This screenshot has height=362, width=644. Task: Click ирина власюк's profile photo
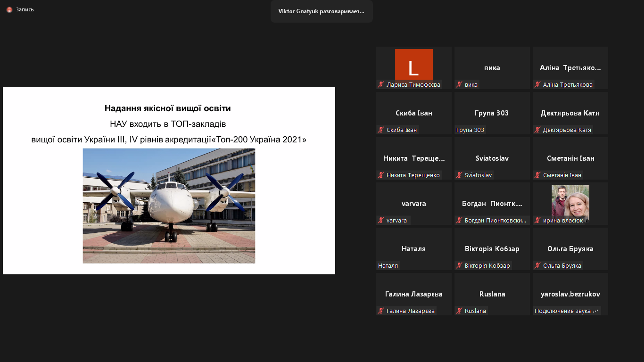click(570, 202)
